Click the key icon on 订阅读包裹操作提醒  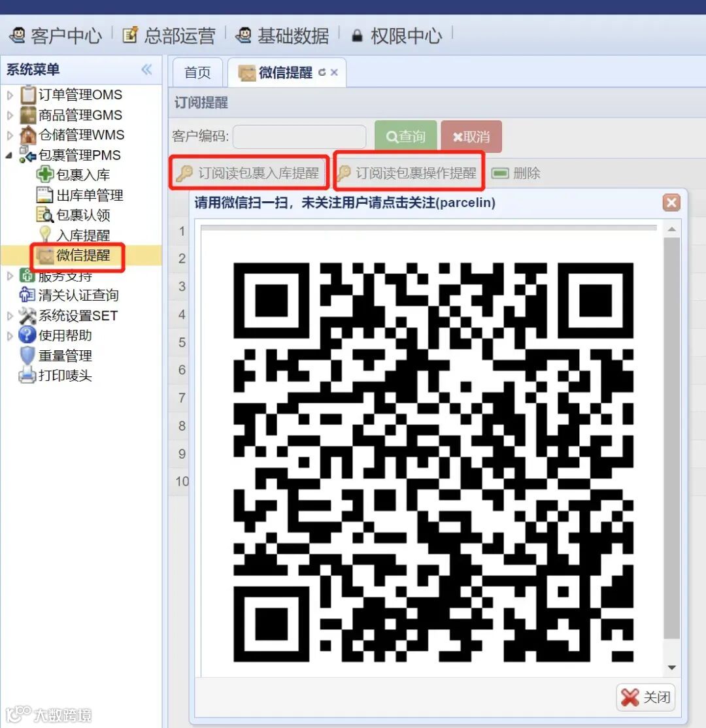pyautogui.click(x=344, y=173)
